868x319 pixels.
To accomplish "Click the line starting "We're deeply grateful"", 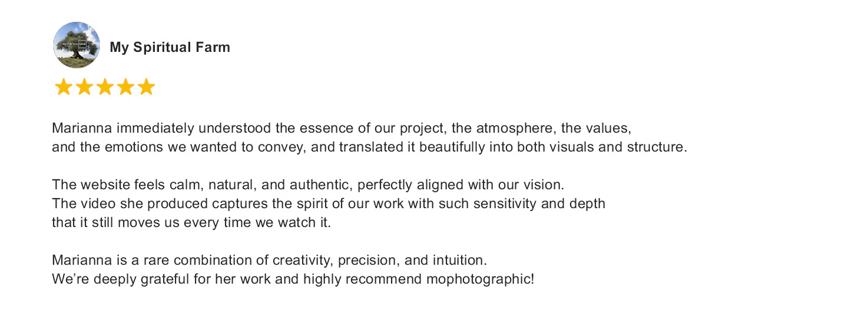I will click(293, 279).
